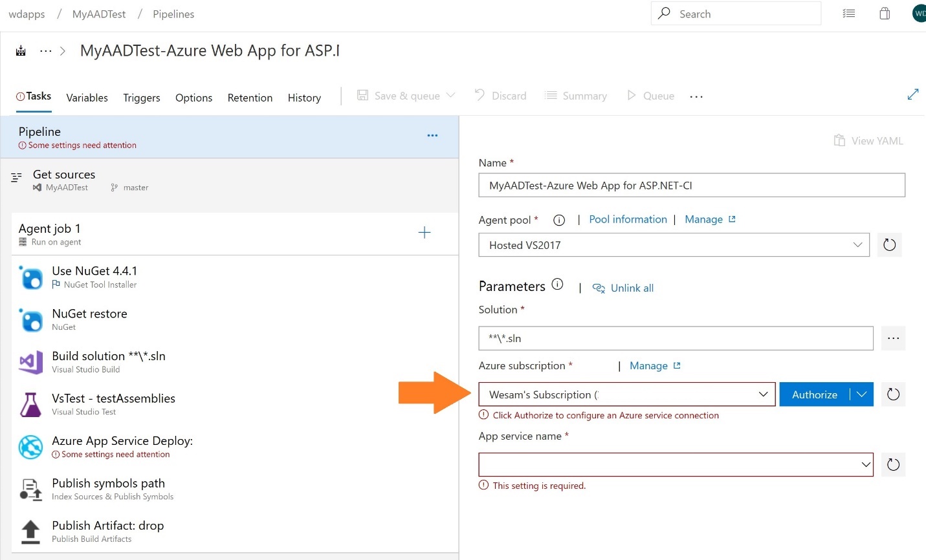Click the 'master' branch label
The width and height of the screenshot is (926, 560).
pos(136,188)
